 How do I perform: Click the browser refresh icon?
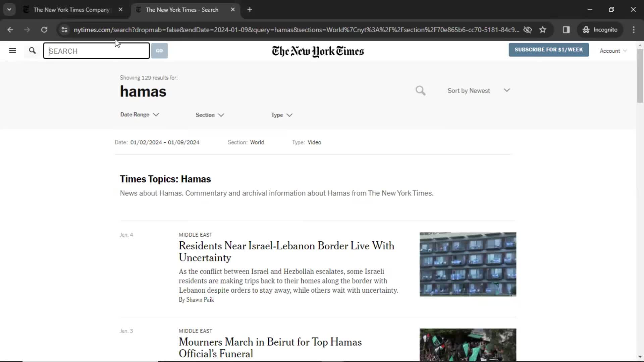(x=44, y=29)
